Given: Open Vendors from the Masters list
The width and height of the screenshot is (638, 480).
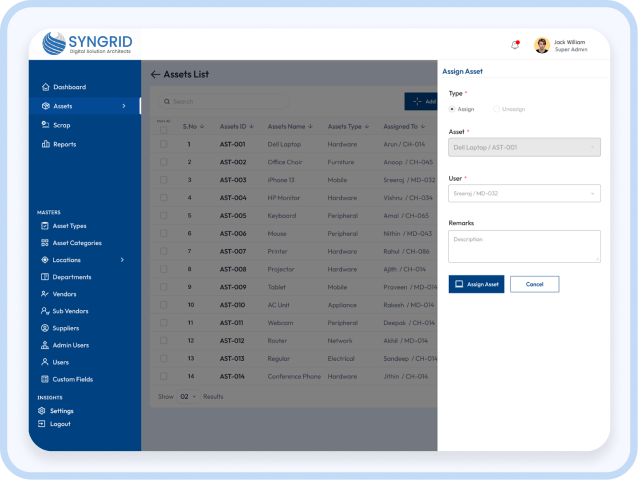Looking at the screenshot, I should pyautogui.click(x=66, y=294).
